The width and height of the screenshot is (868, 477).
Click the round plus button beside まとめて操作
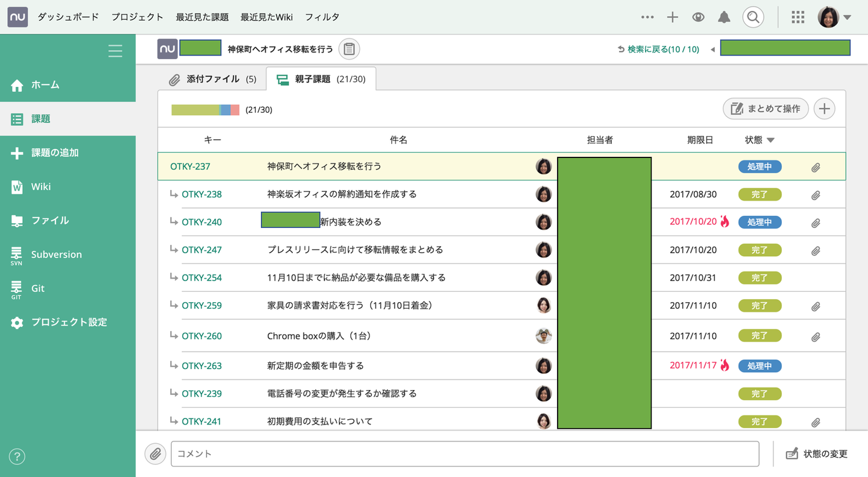pos(824,109)
